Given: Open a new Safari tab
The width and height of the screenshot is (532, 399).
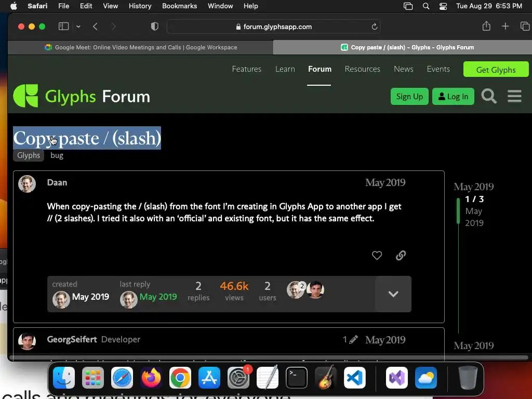Looking at the screenshot, I should 505,26.
